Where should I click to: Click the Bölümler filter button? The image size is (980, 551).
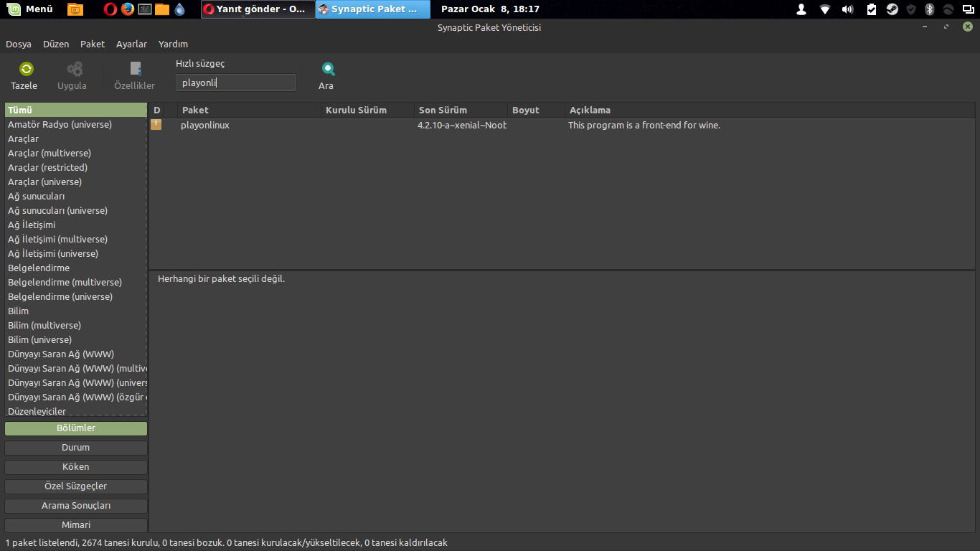coord(76,428)
